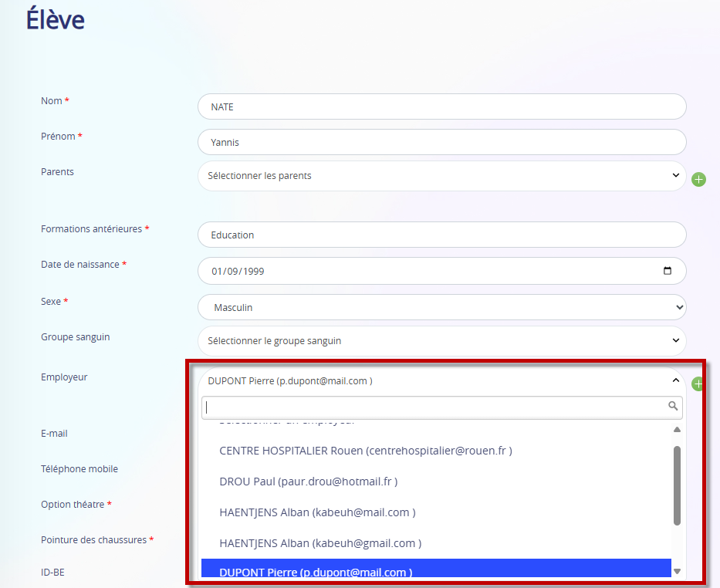Screen dimensions: 720x588
Task: Select CENTRE HOSPITALIER Rouen option
Action: tap(436, 451)
